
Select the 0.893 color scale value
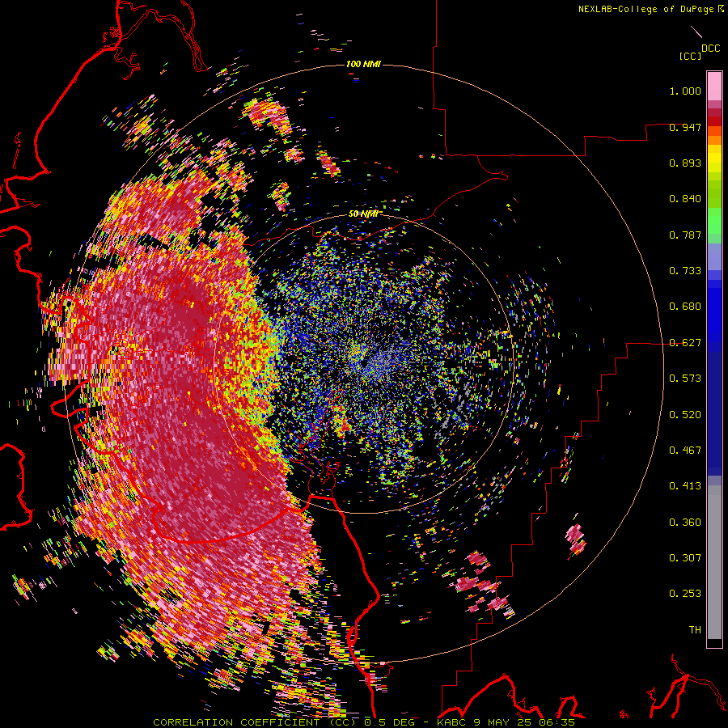[685, 163]
